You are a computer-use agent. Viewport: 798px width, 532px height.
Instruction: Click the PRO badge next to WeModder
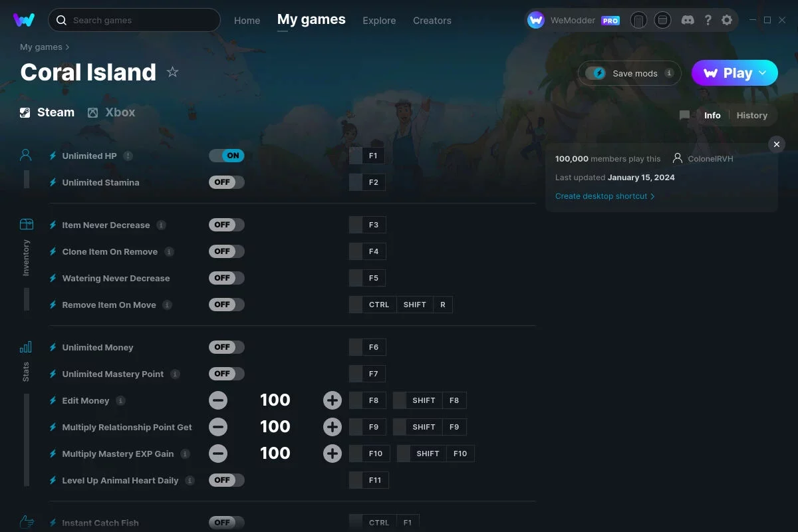[610, 21]
